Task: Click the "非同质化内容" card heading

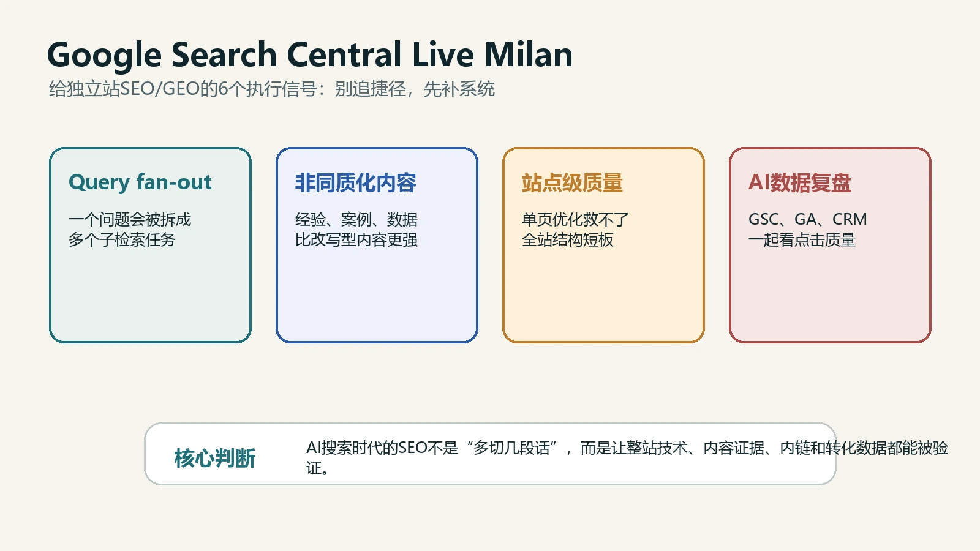Action: tap(356, 182)
